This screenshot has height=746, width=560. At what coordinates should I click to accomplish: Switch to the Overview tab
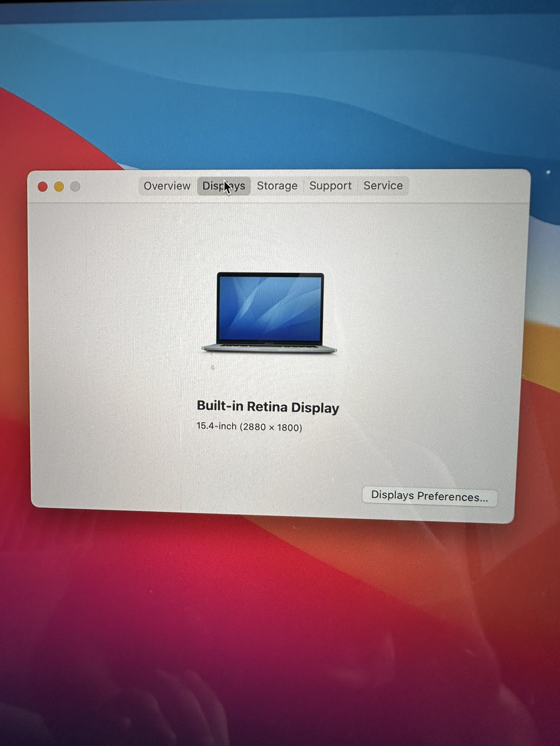click(x=167, y=186)
